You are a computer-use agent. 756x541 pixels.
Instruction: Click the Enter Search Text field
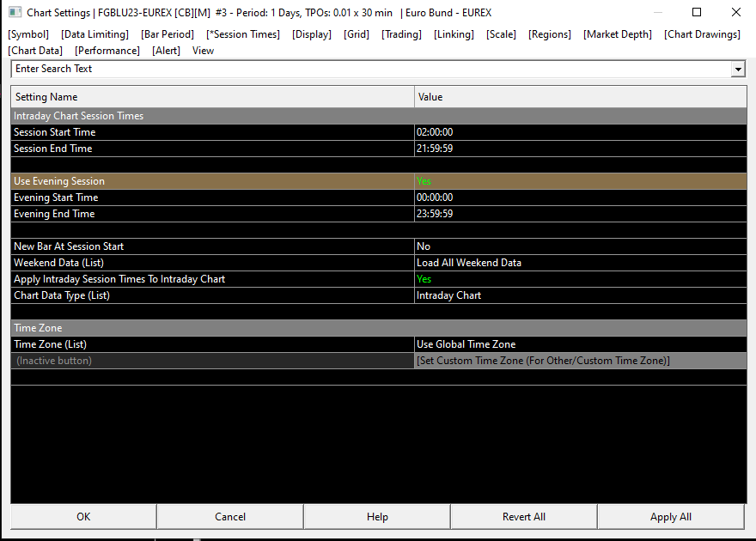coord(369,70)
